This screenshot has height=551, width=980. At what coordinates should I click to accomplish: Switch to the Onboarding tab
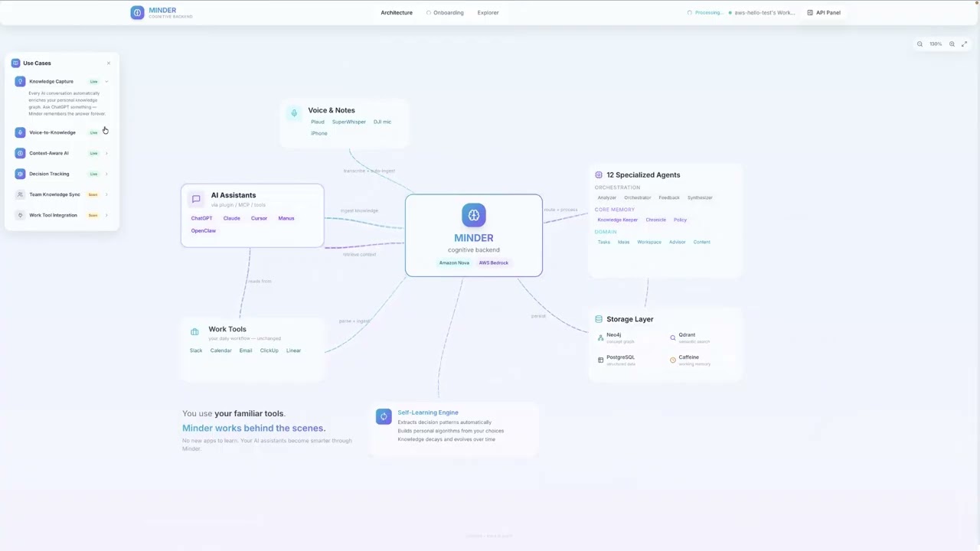pos(445,12)
